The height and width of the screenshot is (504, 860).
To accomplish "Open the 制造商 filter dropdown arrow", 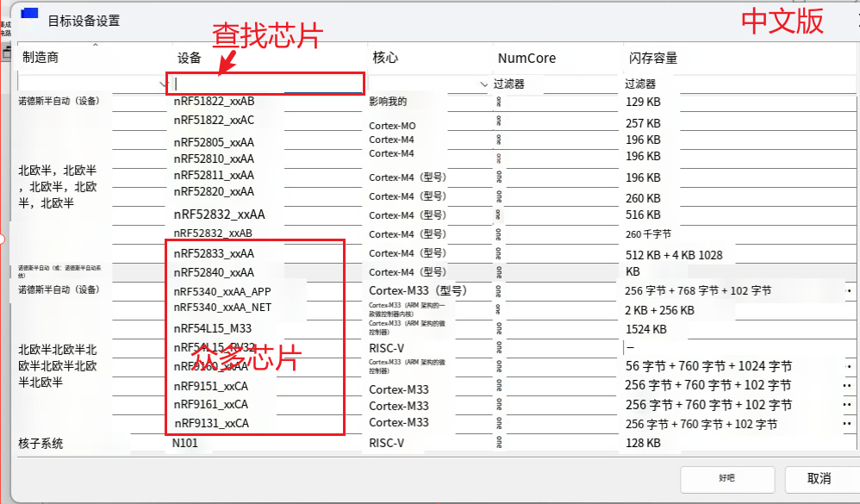I will pyautogui.click(x=163, y=84).
